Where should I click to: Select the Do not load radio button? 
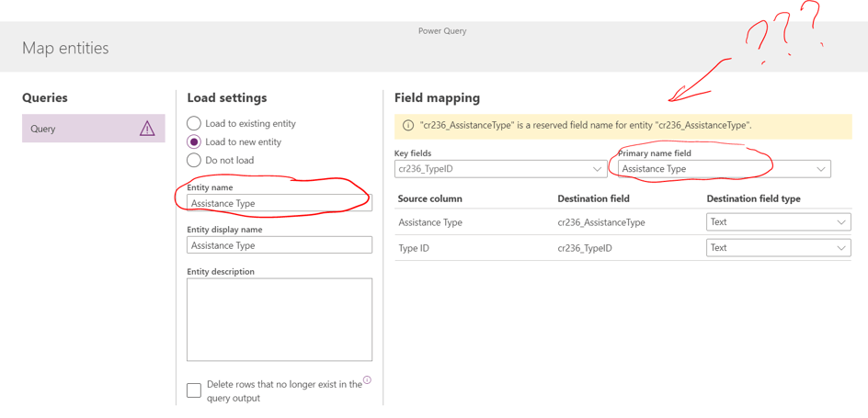[x=194, y=160]
